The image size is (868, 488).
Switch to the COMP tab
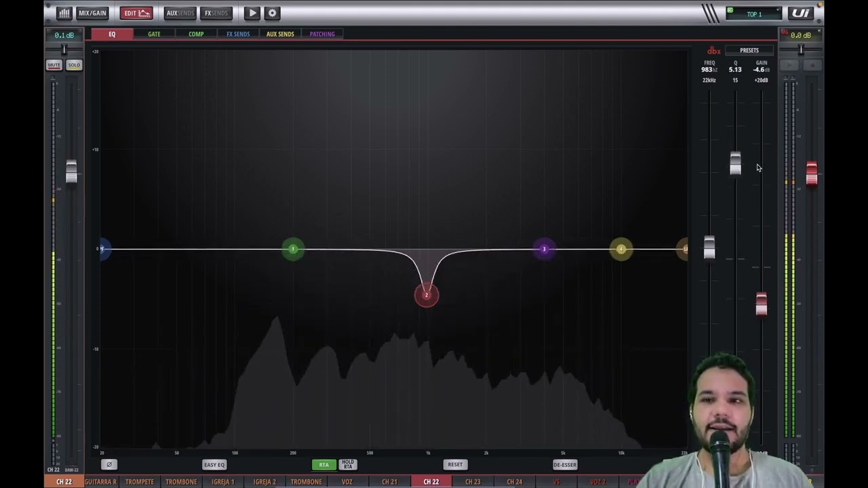click(196, 34)
